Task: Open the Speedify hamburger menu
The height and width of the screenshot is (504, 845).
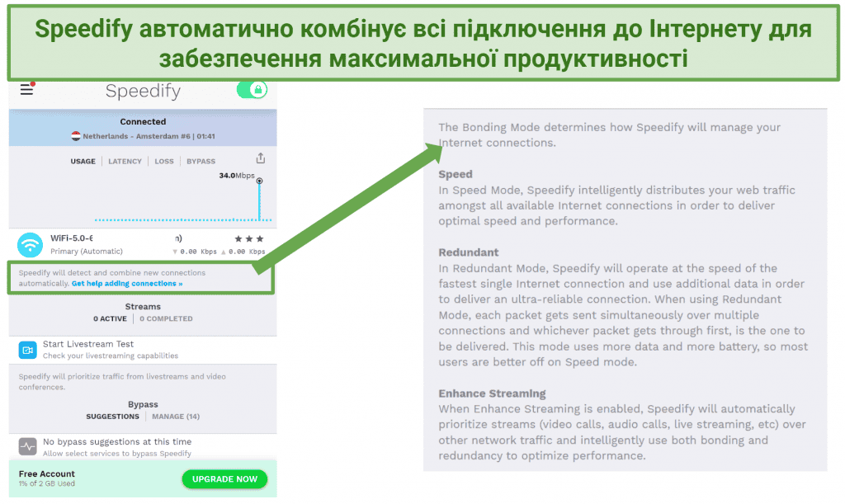Action: tap(27, 89)
